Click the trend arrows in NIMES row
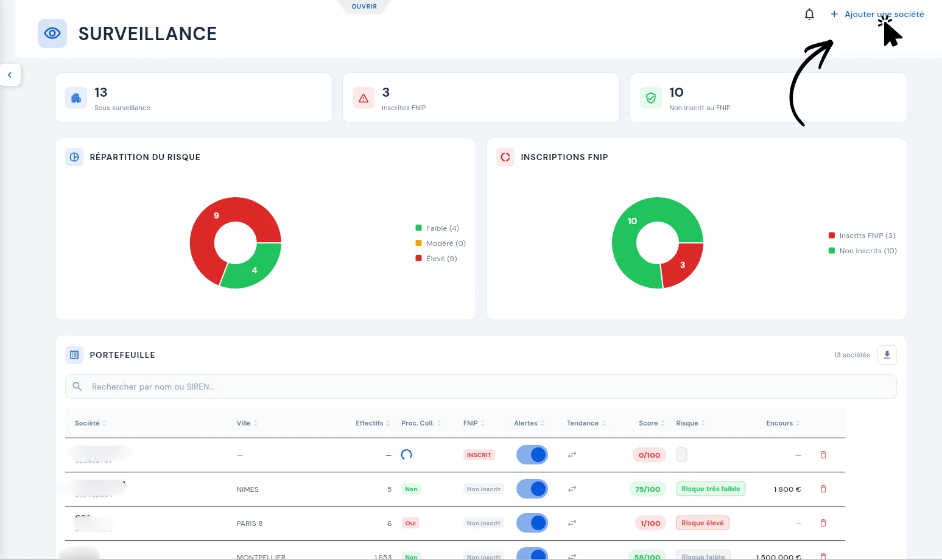The height and width of the screenshot is (560, 942). 572,489
